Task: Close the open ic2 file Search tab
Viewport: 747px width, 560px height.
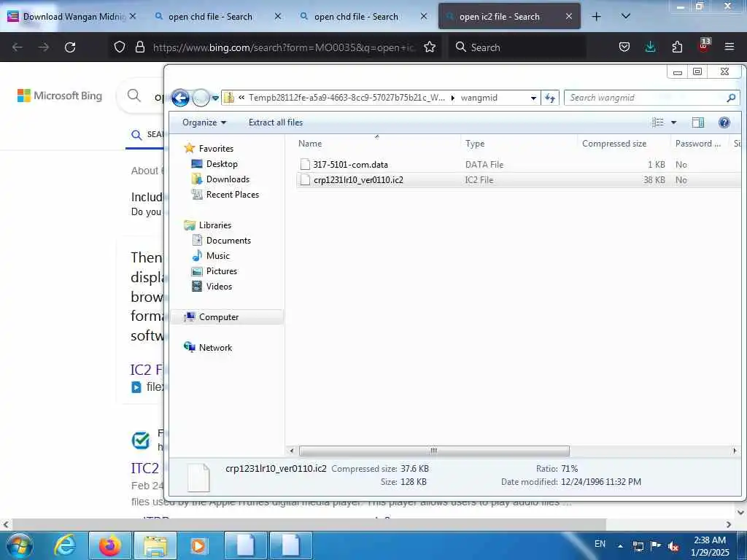Action: pos(569,17)
